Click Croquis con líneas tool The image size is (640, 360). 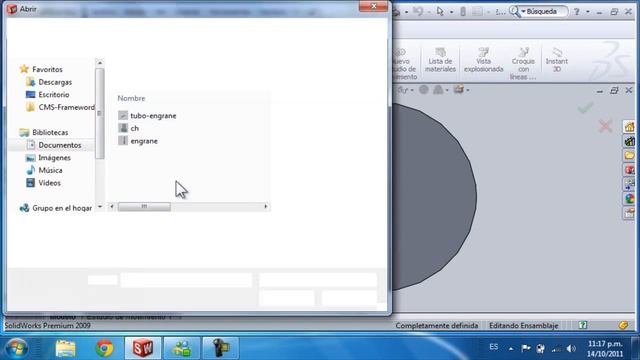[523, 63]
